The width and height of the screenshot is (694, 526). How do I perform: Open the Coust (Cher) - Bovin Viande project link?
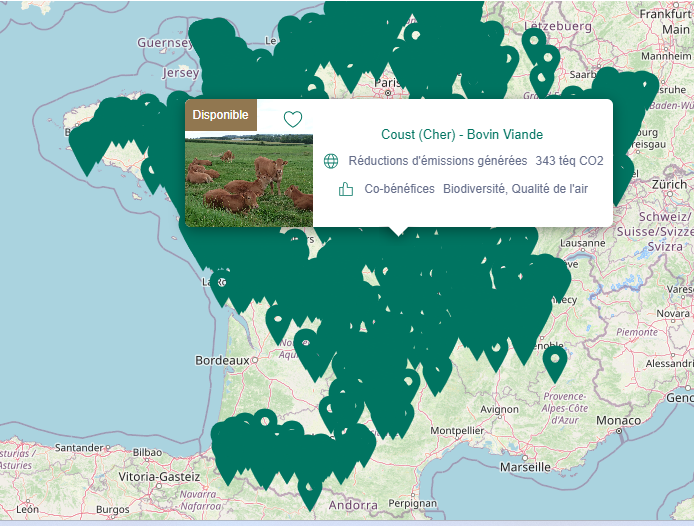[x=462, y=134]
